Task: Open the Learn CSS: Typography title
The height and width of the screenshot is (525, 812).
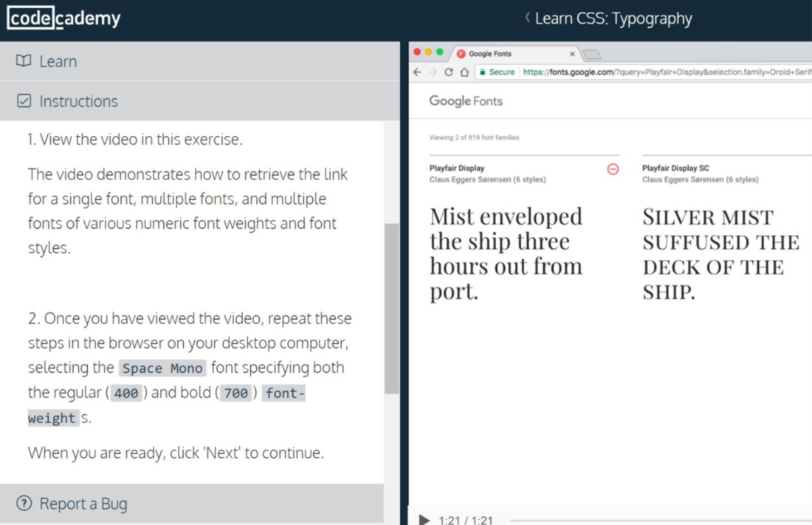Action: [613, 18]
